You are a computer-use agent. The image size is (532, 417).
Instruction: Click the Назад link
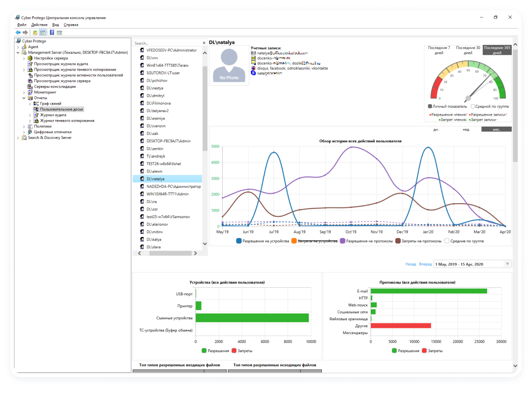click(410, 264)
